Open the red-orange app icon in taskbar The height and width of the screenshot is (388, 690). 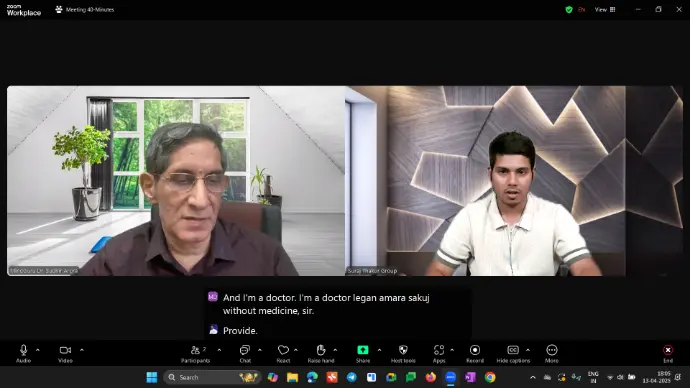pyautogui.click(x=332, y=377)
